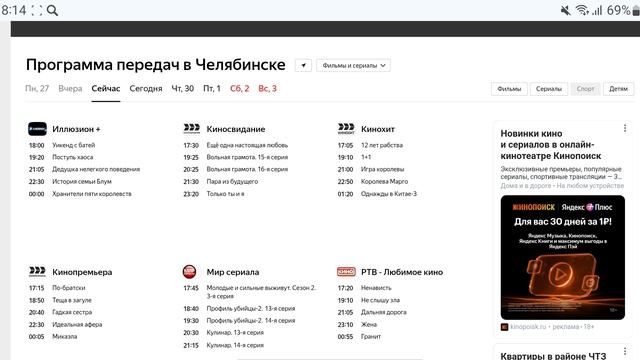Image resolution: width=640 pixels, height=360 pixels.
Task: Open the РТВ - Любимое кино title link
Action: [402, 272]
